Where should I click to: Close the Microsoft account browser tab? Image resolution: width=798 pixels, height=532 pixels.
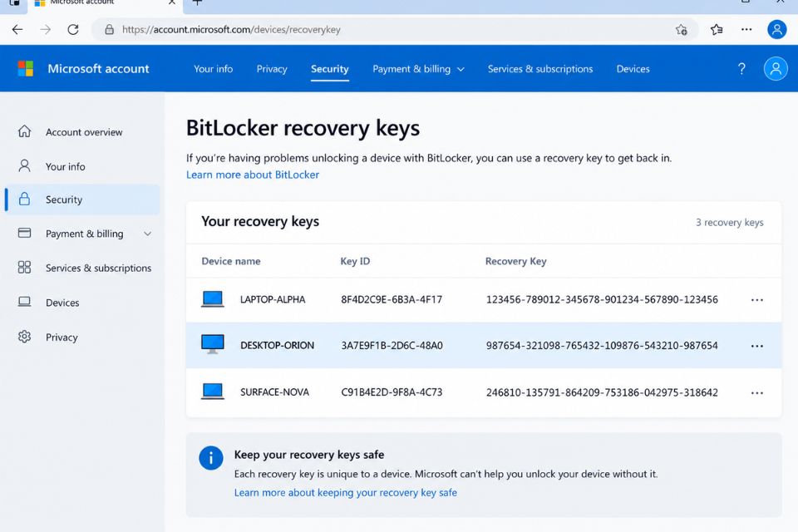[172, 2]
